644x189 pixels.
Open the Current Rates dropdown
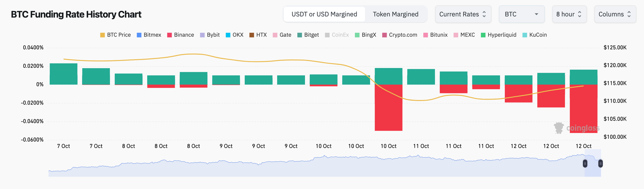pos(463,14)
